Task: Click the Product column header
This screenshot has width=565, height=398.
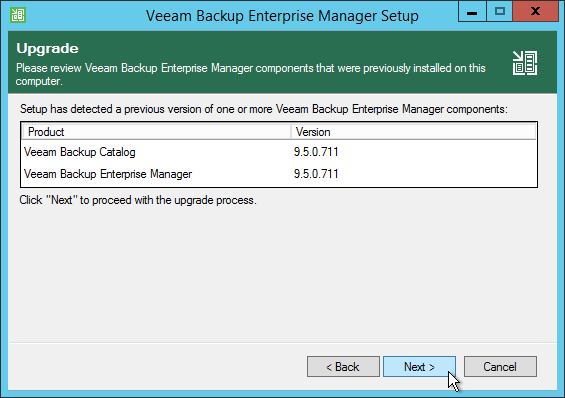Action: 156,132
